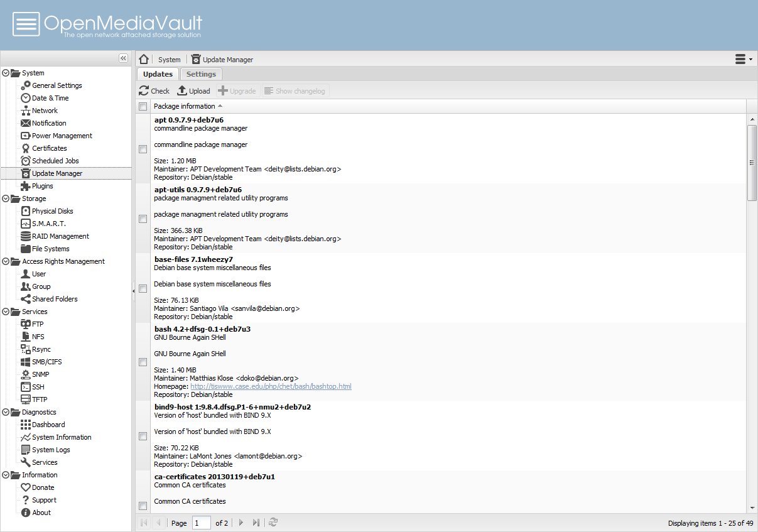Open Physical Disks drive icon
Image resolution: width=758 pixels, height=532 pixels.
pos(26,211)
